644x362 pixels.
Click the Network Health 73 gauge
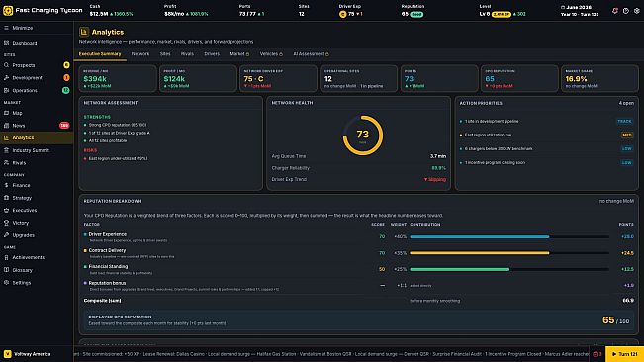(363, 136)
